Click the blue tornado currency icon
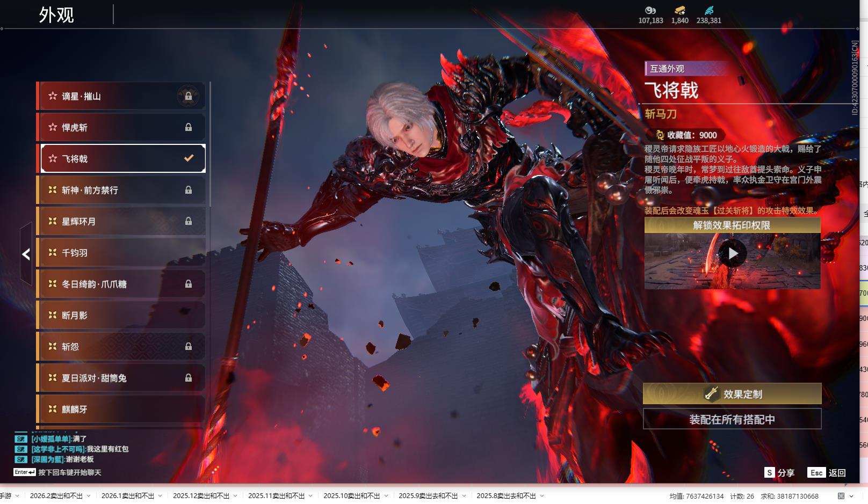This screenshot has height=504, width=868. pyautogui.click(x=708, y=10)
